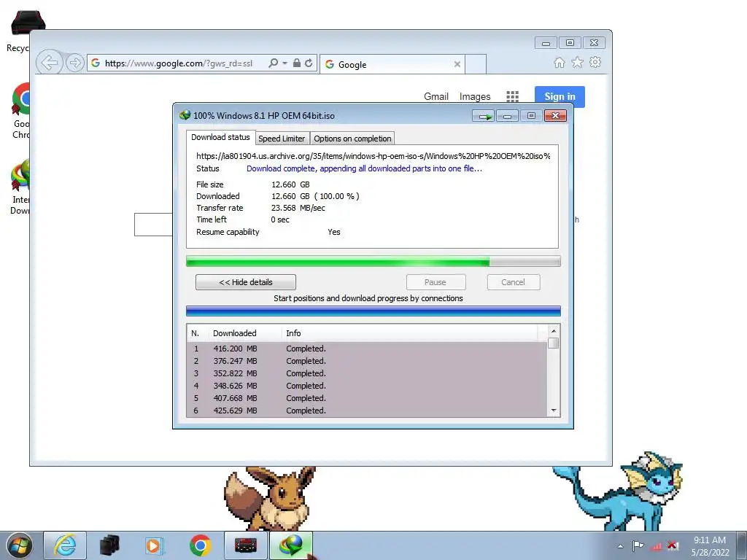Select the Recycle Bin desktop icon
The image size is (747, 560).
tap(19, 31)
